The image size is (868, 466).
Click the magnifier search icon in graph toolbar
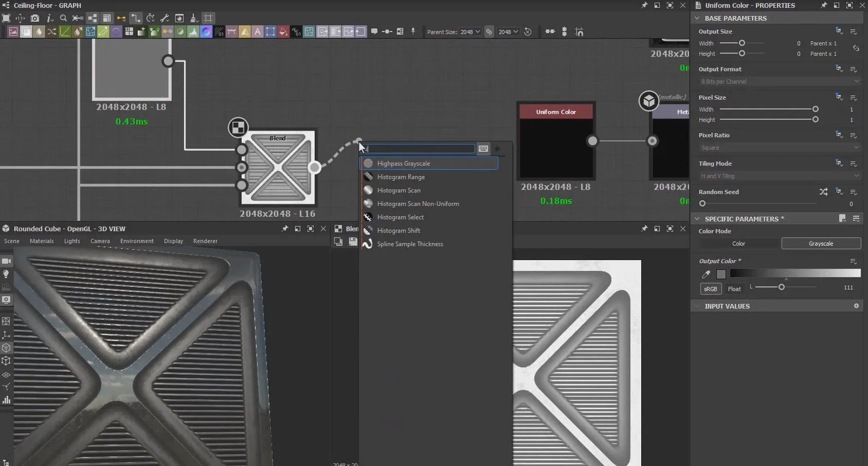point(63,18)
